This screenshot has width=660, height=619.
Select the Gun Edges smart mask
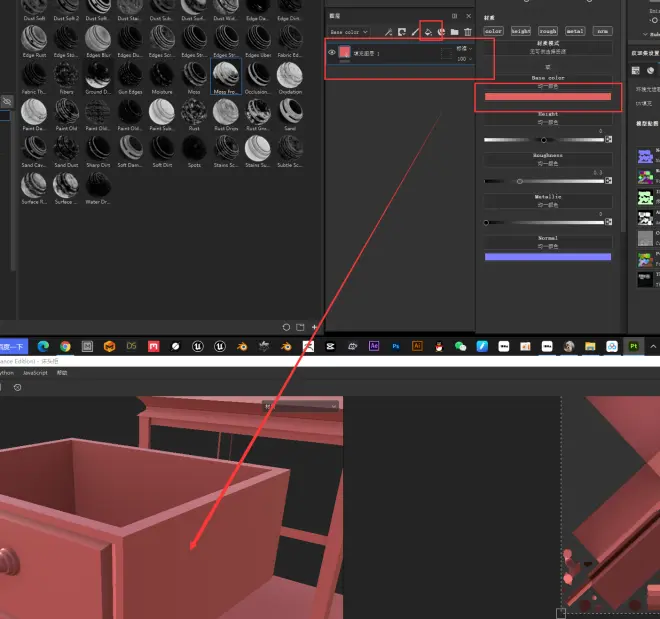pyautogui.click(x=130, y=77)
